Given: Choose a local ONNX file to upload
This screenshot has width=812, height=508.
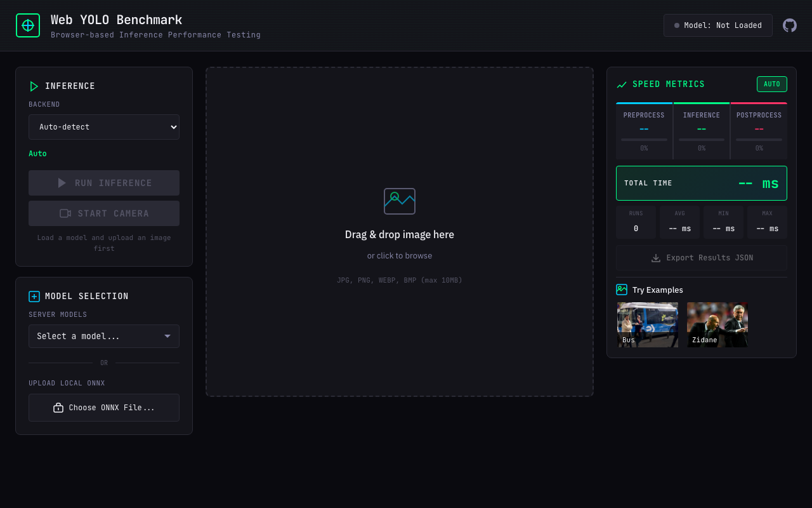Looking at the screenshot, I should (104, 408).
